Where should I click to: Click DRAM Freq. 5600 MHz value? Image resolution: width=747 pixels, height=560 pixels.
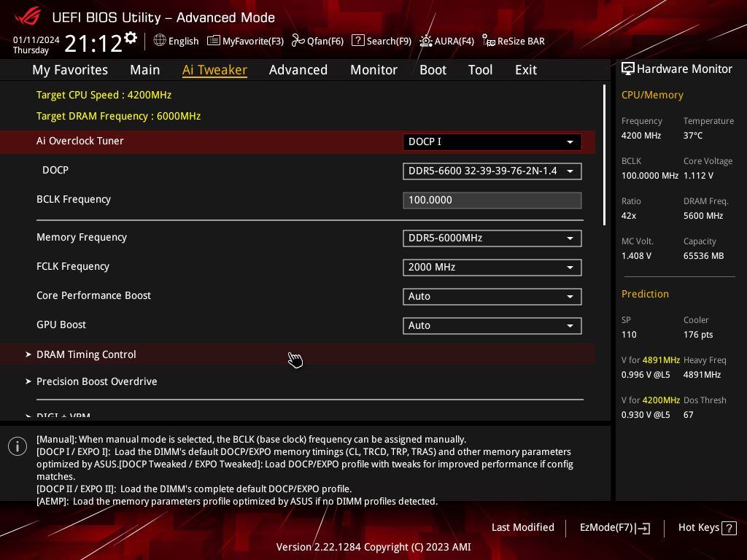tap(703, 216)
